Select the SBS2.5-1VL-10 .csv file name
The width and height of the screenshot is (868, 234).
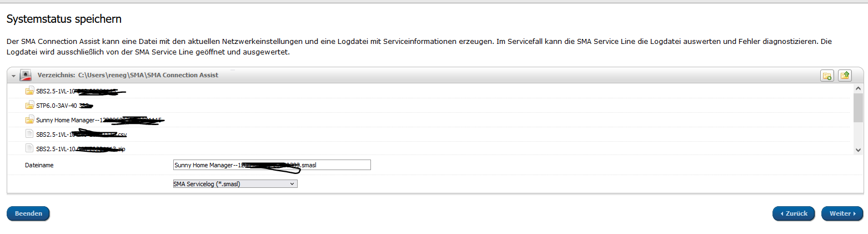coord(82,134)
